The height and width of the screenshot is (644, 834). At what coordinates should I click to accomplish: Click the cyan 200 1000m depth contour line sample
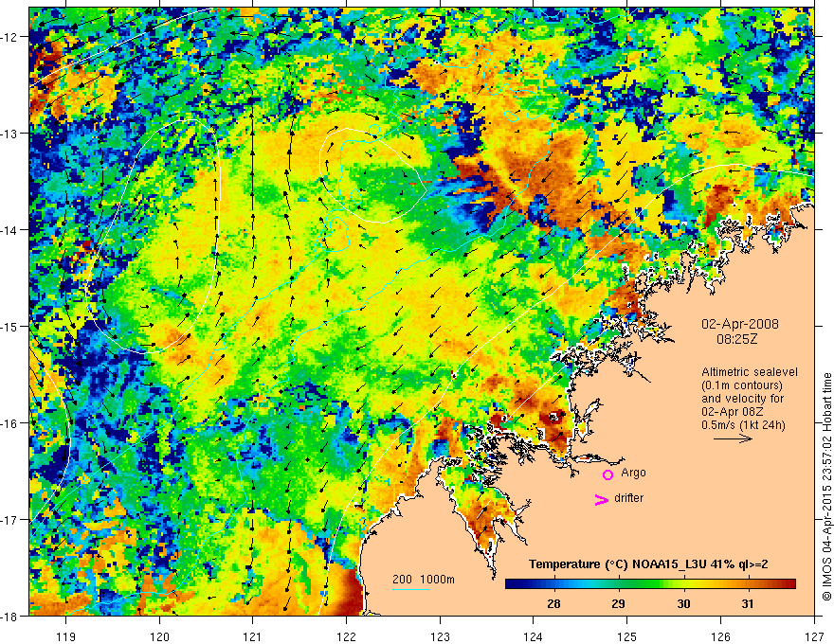pos(410,589)
